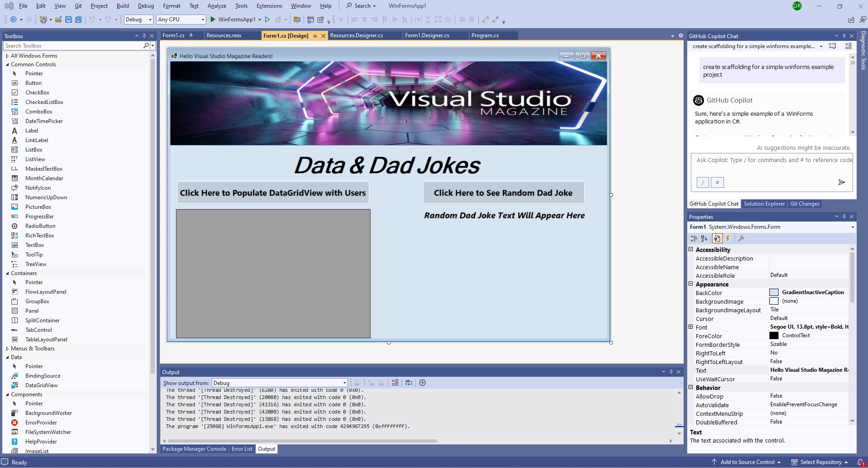Click the Clear All icon in Output toolbar

(x=395, y=383)
